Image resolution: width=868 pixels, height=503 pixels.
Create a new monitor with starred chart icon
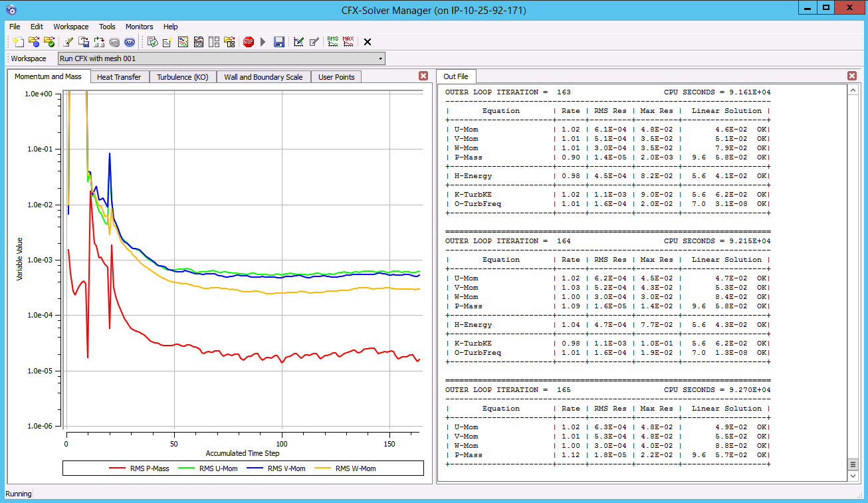(x=167, y=42)
